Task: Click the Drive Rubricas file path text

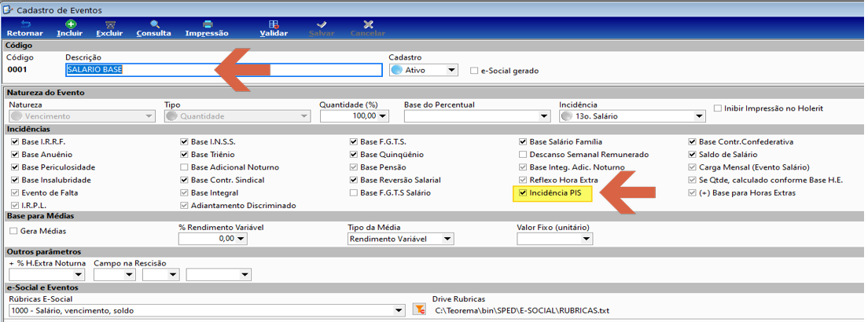Action: coord(522,310)
